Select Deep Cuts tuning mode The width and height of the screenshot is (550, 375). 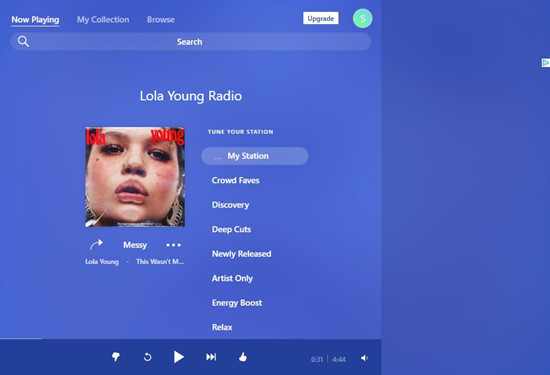tap(232, 229)
